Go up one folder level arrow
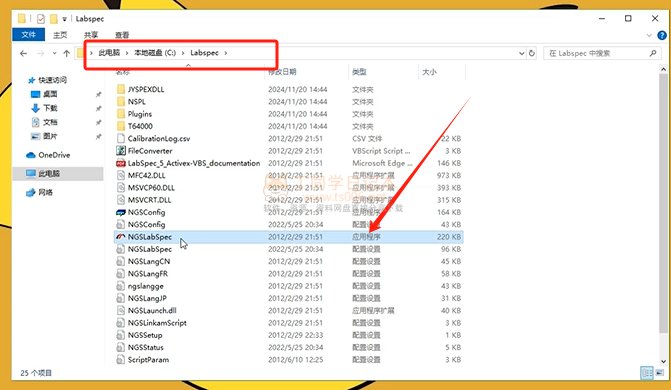This screenshot has height=390, width=671. [x=66, y=53]
